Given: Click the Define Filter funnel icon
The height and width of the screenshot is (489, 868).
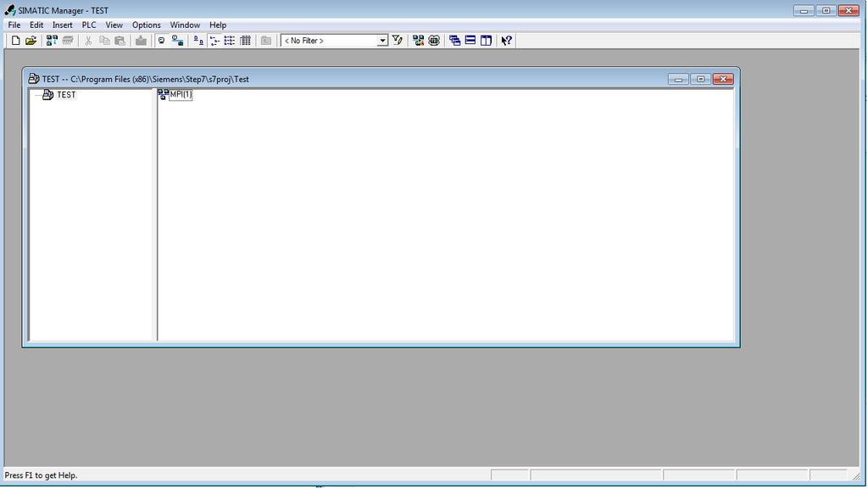Looking at the screenshot, I should [397, 41].
